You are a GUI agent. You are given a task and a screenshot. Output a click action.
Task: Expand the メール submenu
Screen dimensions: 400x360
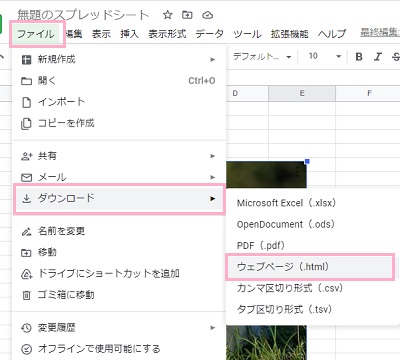pos(119,177)
